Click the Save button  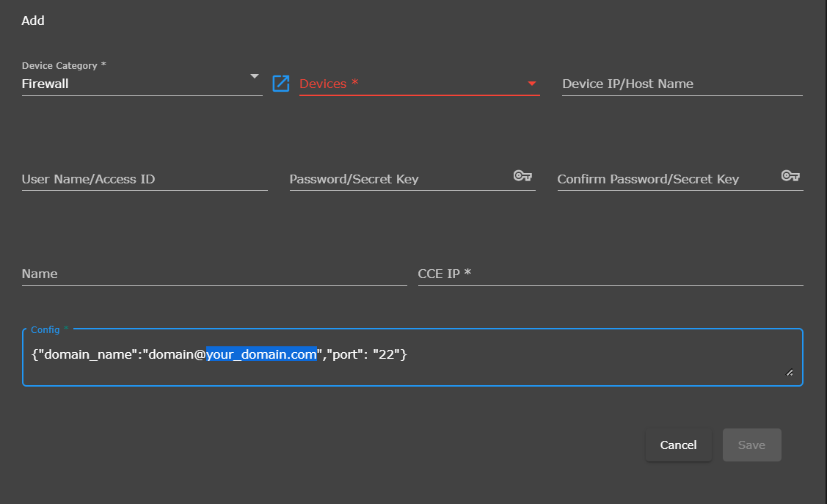[751, 445]
